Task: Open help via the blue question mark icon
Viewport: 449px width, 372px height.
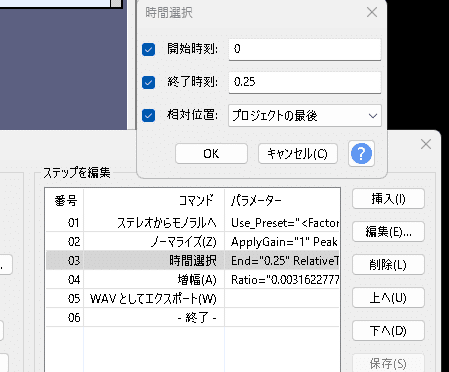Action: pos(361,154)
